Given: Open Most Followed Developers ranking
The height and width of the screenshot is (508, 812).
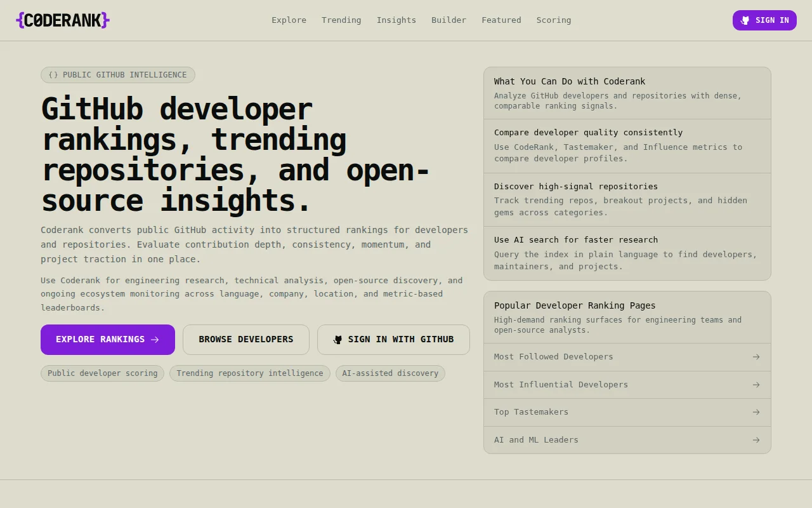Looking at the screenshot, I should [x=627, y=357].
